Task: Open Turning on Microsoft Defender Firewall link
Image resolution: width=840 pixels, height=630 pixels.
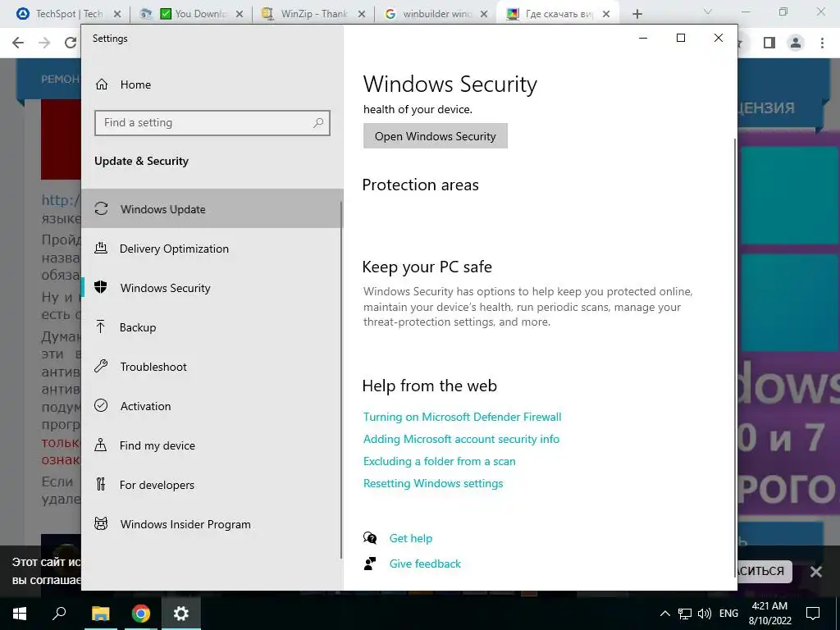Action: 462,417
